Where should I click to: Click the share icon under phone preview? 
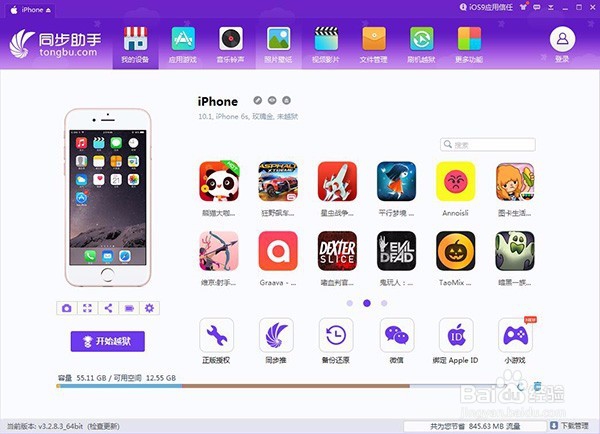[108, 308]
